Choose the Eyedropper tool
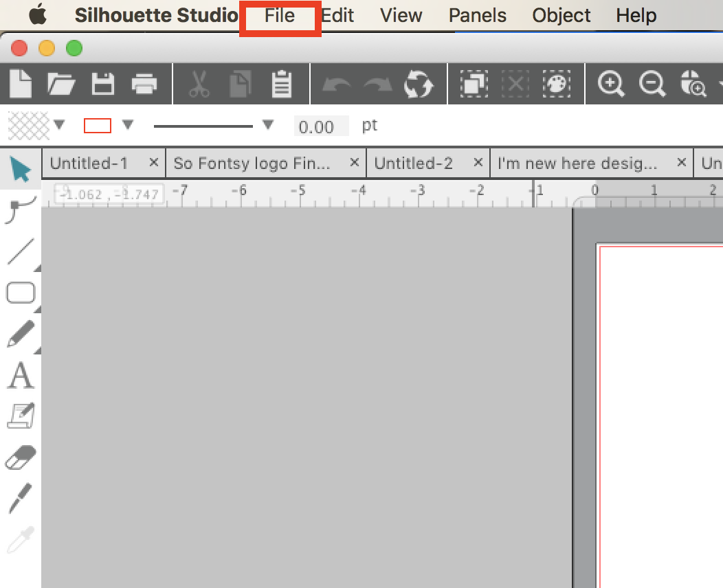The height and width of the screenshot is (588, 723). [x=21, y=539]
